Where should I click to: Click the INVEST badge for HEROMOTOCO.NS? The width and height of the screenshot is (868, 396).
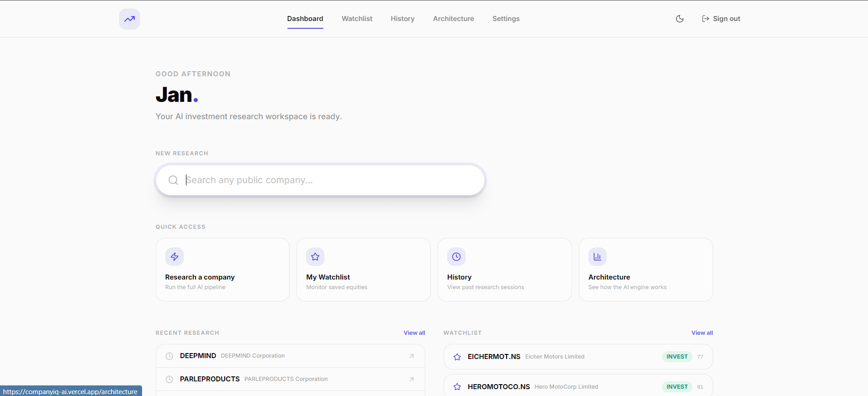677,387
